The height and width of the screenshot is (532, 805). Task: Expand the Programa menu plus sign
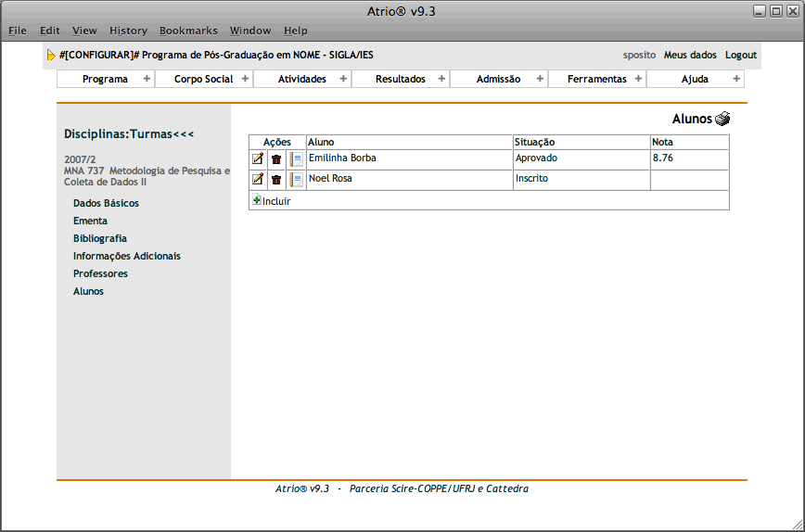[147, 79]
